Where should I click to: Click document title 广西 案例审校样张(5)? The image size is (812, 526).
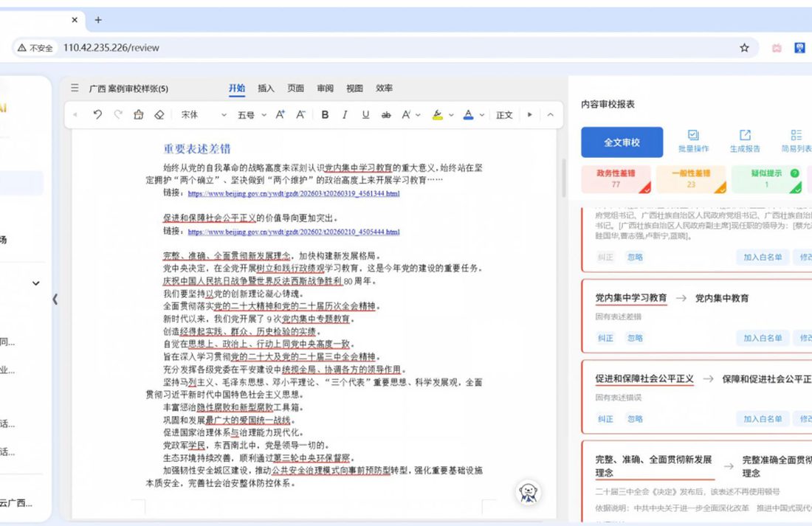[128, 89]
